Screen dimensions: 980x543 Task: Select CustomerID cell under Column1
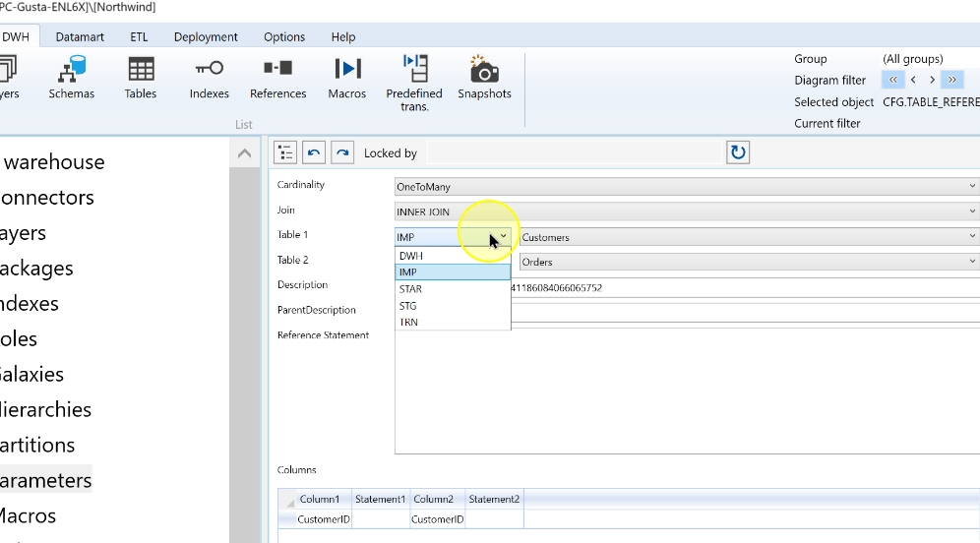(324, 519)
